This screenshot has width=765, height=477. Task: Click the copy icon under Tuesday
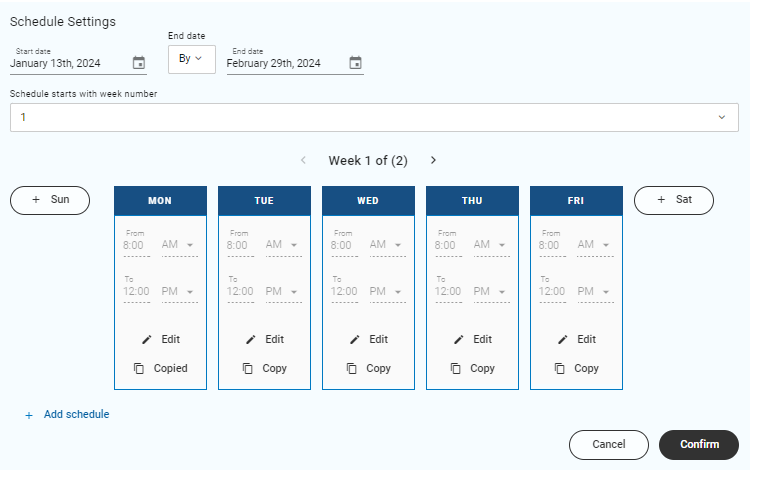coord(248,368)
